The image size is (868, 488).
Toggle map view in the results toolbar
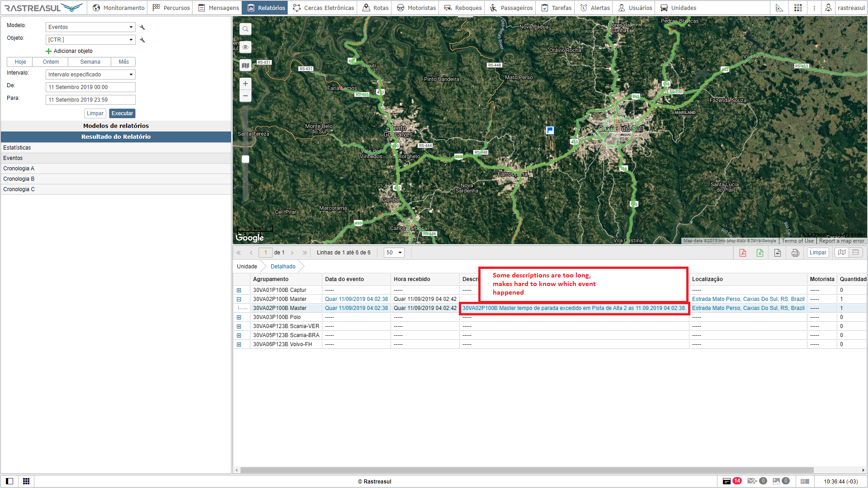coord(841,253)
